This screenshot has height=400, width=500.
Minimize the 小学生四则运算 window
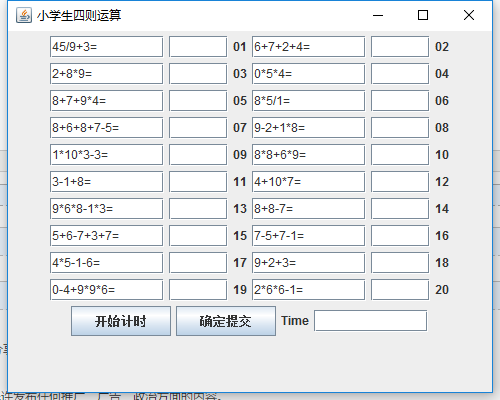tap(378, 15)
